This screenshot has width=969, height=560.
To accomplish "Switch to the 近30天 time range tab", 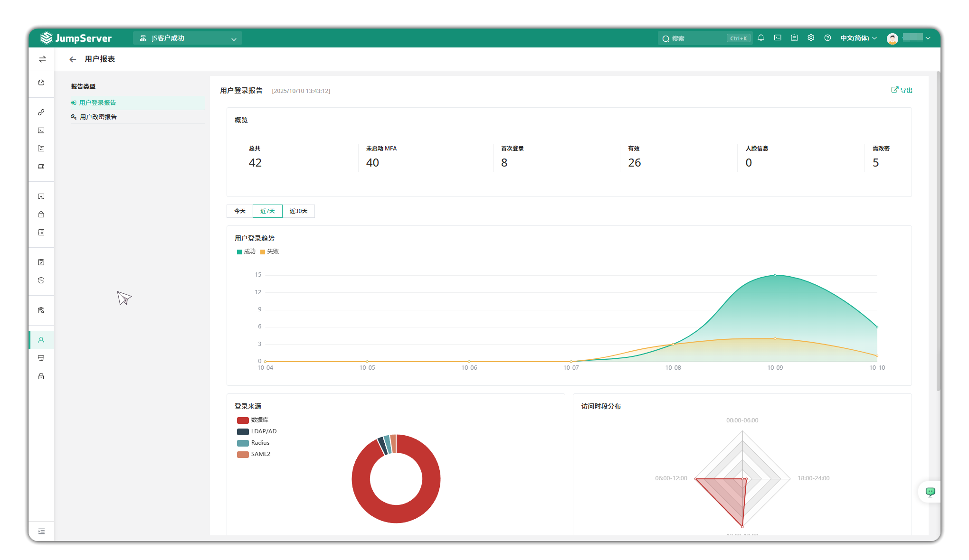I will 298,211.
